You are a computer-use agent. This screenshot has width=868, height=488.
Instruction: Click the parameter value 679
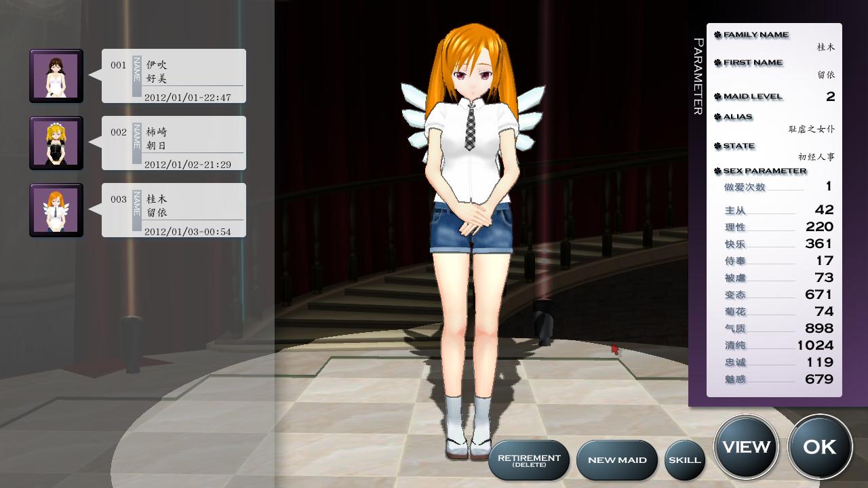[x=820, y=379]
